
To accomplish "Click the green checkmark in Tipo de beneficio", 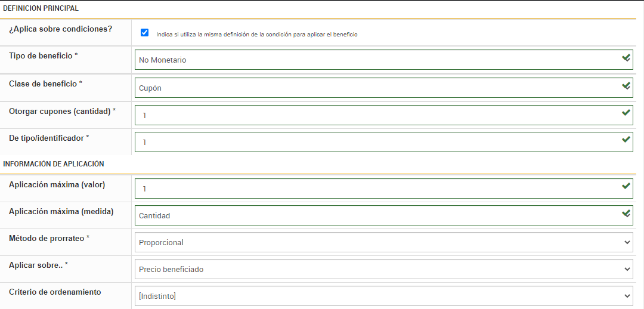I will (x=626, y=58).
